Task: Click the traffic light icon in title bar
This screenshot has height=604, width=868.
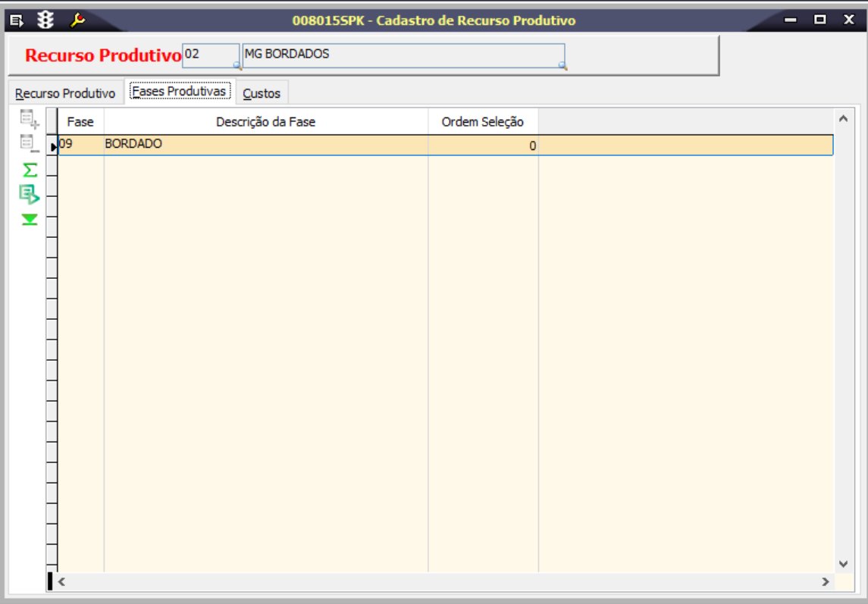Action: tap(45, 20)
